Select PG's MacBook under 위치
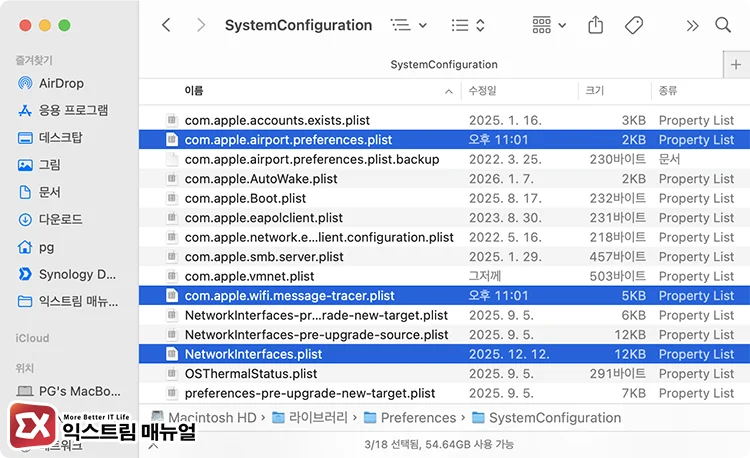The width and height of the screenshot is (750, 458). (x=68, y=391)
